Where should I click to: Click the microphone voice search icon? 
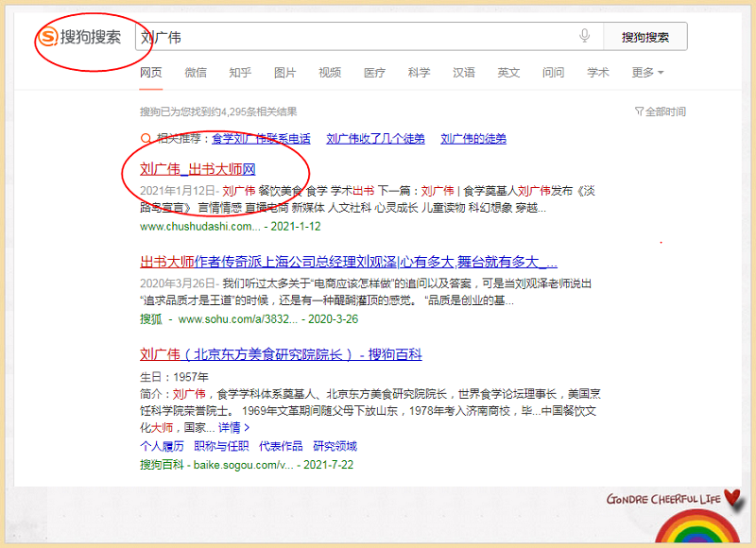pos(585,37)
